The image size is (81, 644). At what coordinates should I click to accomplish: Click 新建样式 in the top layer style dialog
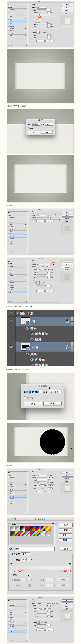(x=67, y=11)
